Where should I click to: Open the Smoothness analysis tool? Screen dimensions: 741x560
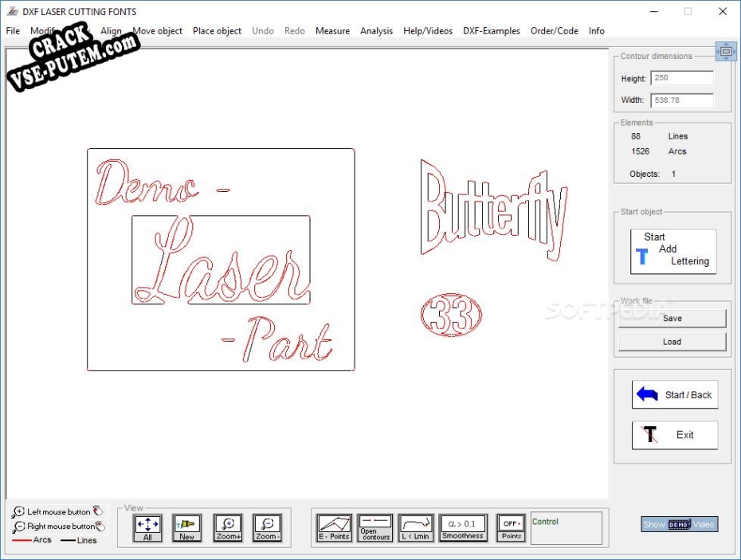point(463,527)
